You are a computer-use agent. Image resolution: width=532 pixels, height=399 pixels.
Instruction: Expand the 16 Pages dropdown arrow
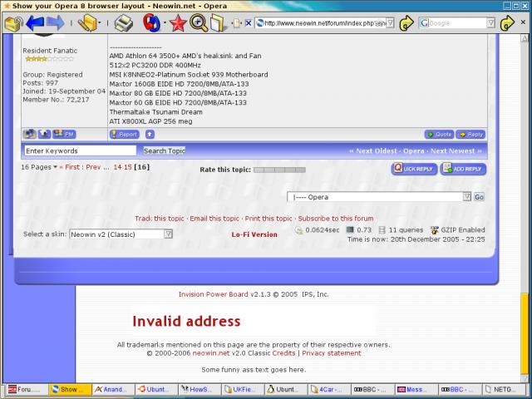click(56, 167)
